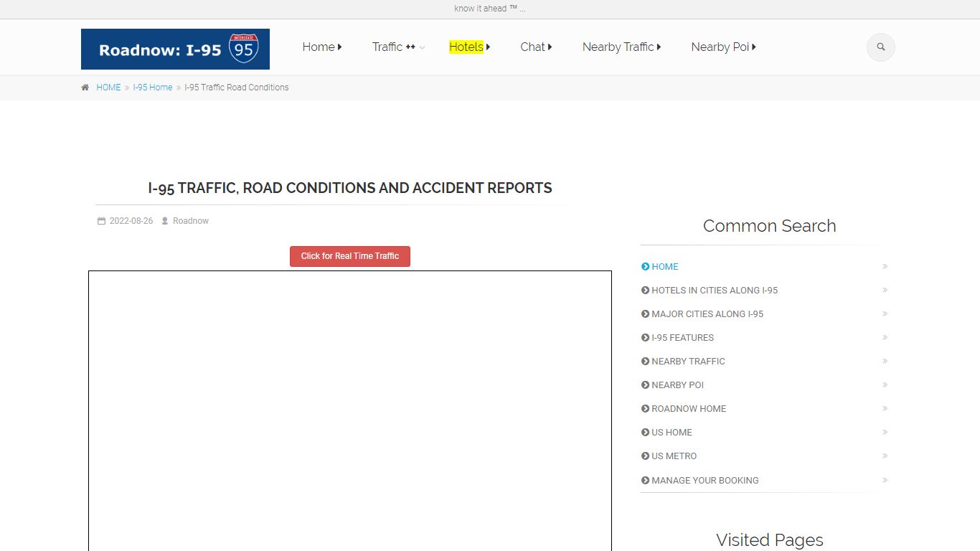Click the double chevron on the sidebar Nearby Traffic row
This screenshot has width=980, height=551.
(885, 361)
